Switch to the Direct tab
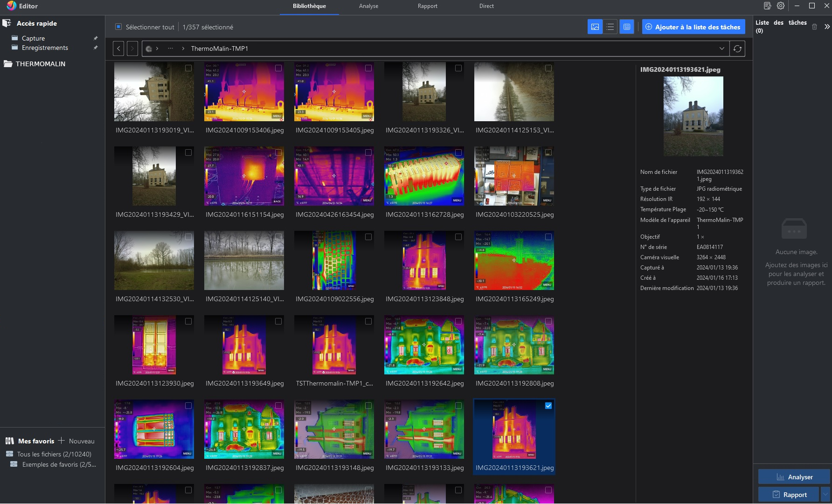The height and width of the screenshot is (504, 832). click(x=486, y=6)
